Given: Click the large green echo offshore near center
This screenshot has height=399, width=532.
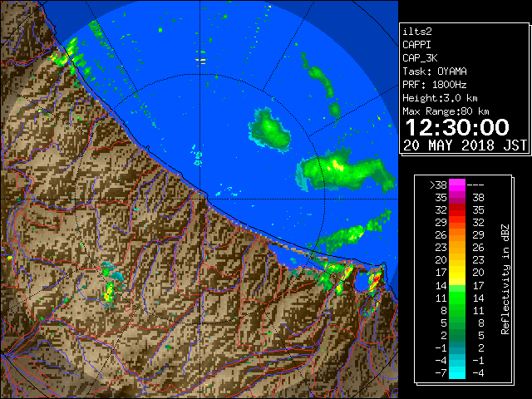Looking at the screenshot, I should coord(269,130).
